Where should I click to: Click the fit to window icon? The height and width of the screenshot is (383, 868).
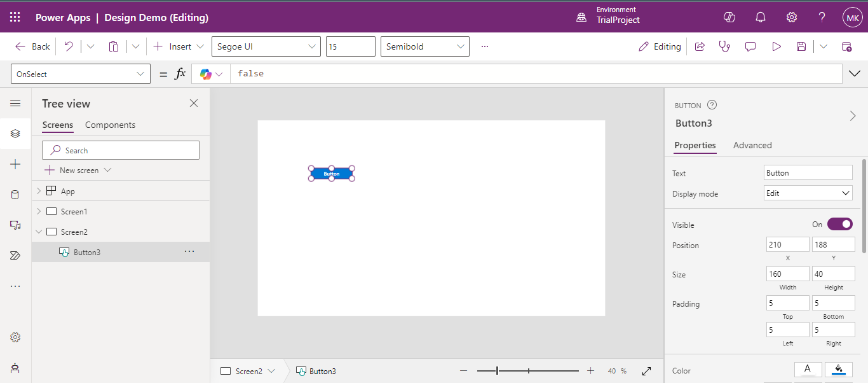[x=647, y=371]
